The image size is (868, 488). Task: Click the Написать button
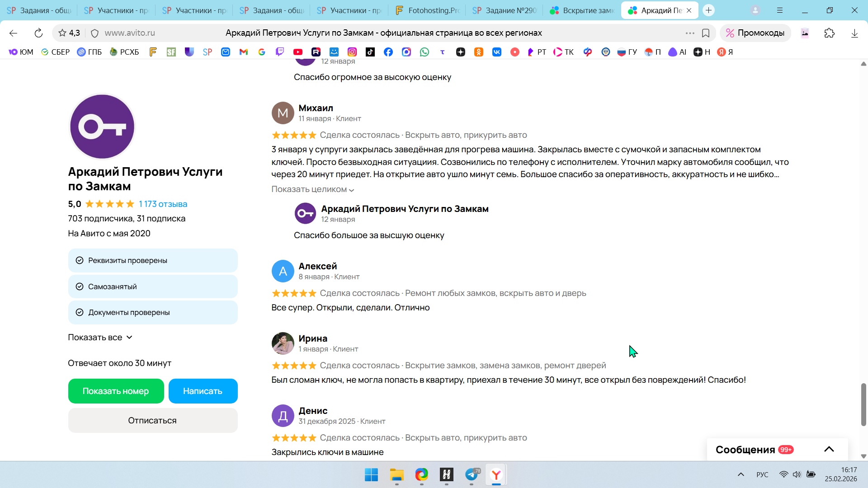point(203,391)
